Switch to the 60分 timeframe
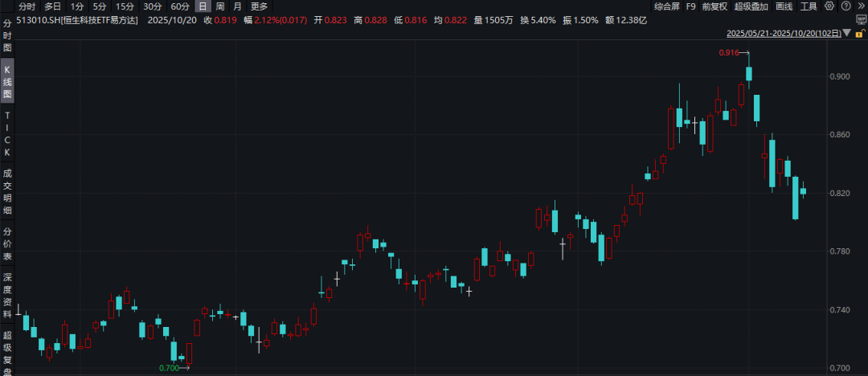Viewport: 868px width, 376px height. [x=180, y=6]
